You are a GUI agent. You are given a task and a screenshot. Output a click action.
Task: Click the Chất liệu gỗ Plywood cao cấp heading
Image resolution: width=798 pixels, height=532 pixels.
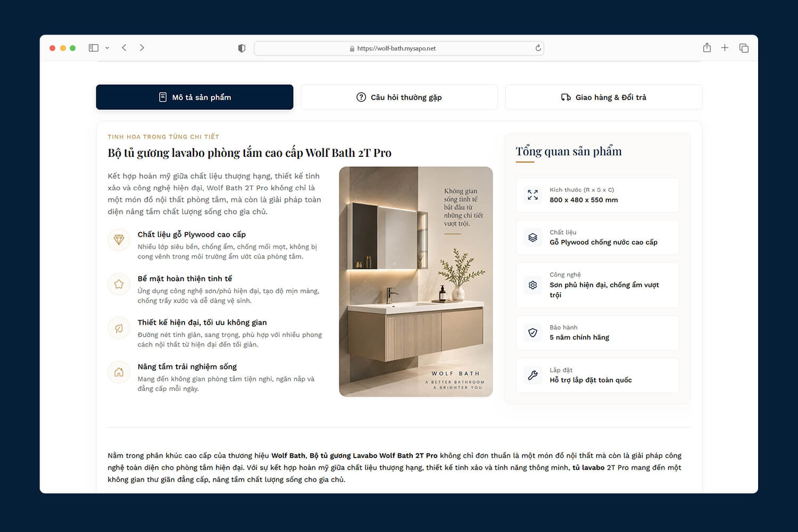[192, 235]
